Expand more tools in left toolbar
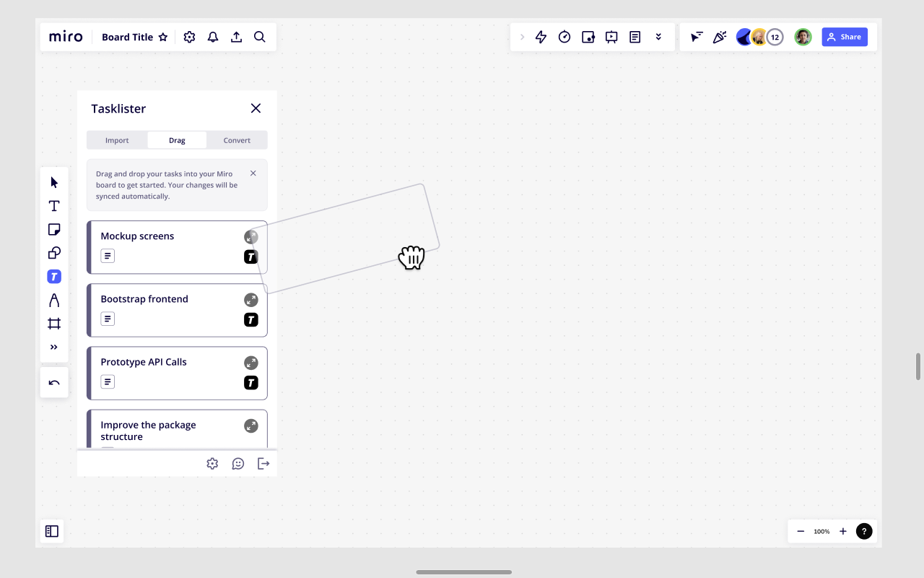The width and height of the screenshot is (924, 578). pos(54,348)
